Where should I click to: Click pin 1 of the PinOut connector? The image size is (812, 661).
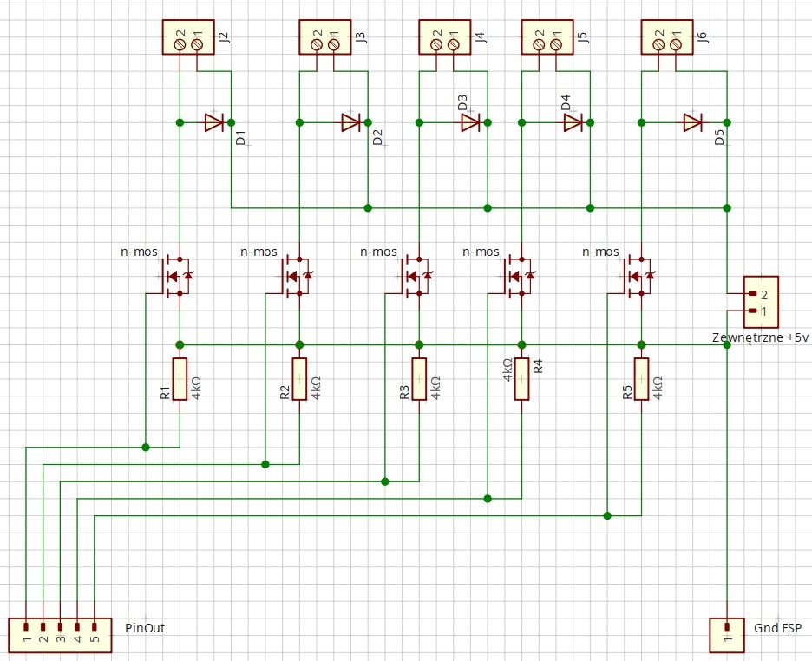click(26, 626)
